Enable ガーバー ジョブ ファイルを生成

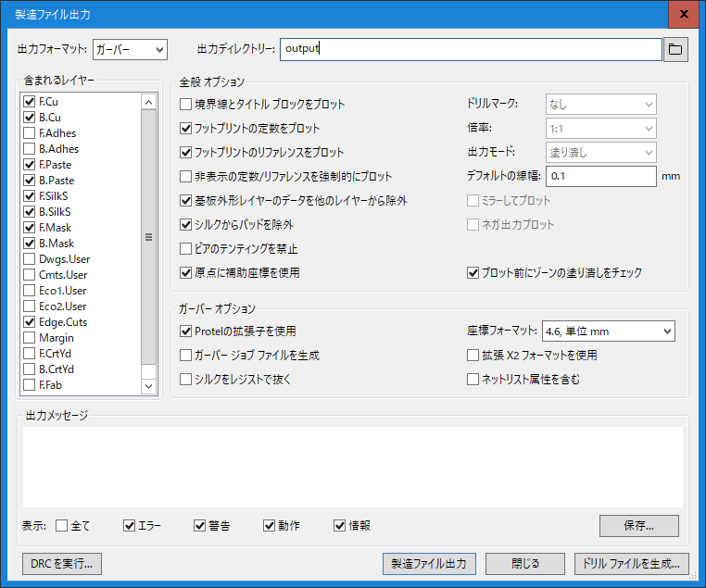[x=185, y=356]
